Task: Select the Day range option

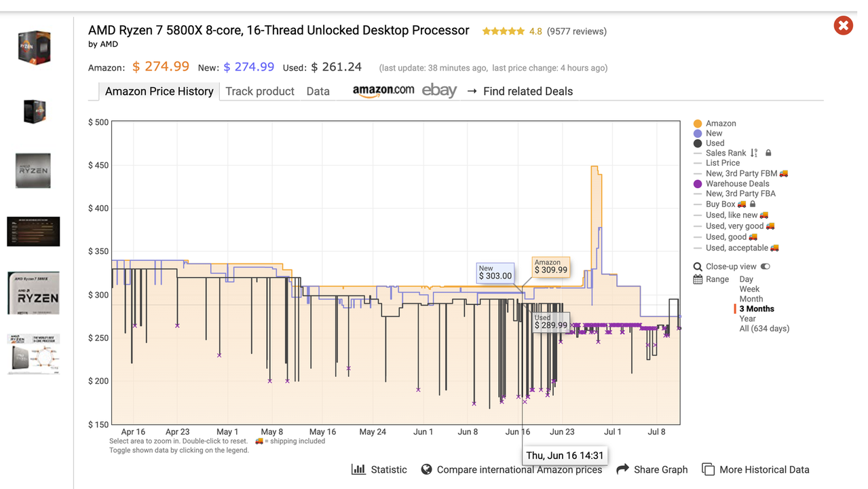Action: click(747, 279)
